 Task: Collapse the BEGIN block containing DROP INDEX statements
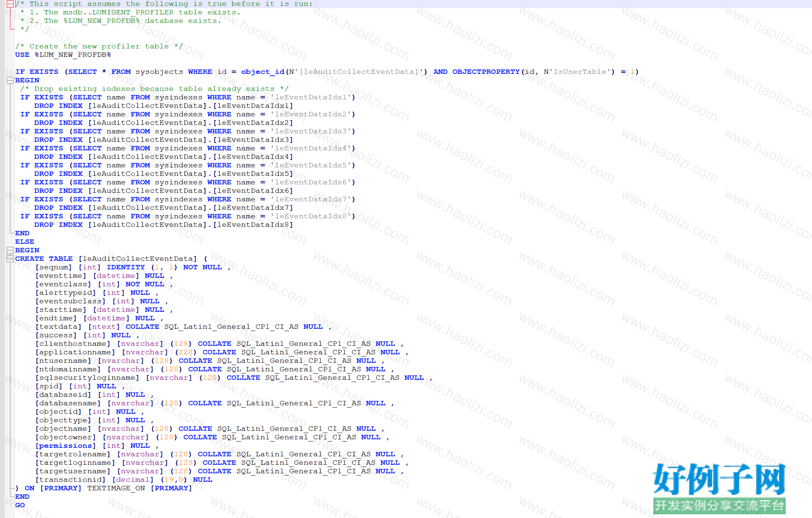(x=10, y=80)
